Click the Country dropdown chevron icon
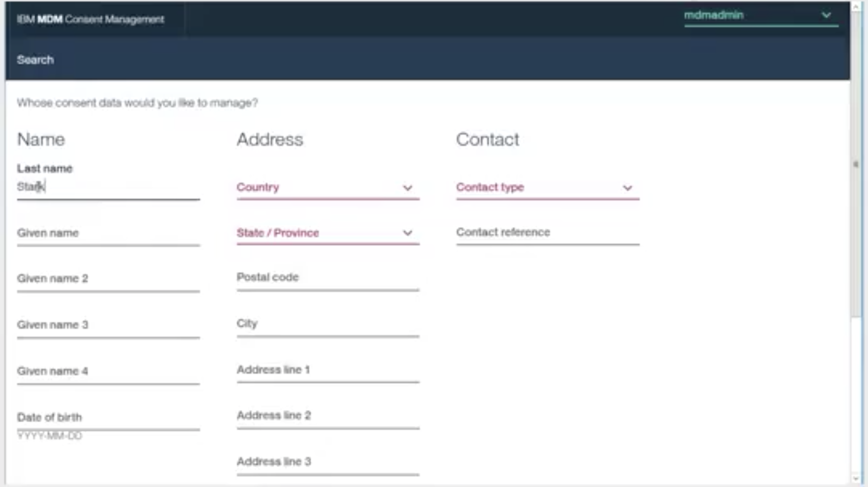This screenshot has width=868, height=487. point(408,188)
